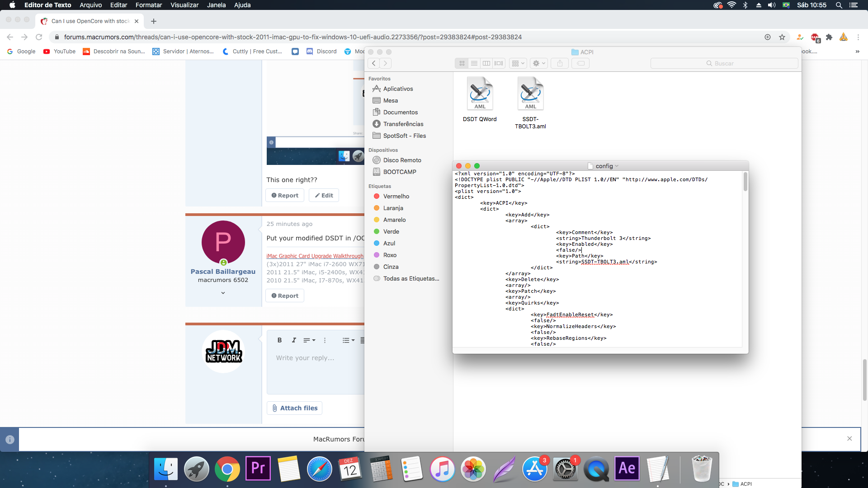Bookmark page with the star icon
868x488 pixels.
[782, 37]
